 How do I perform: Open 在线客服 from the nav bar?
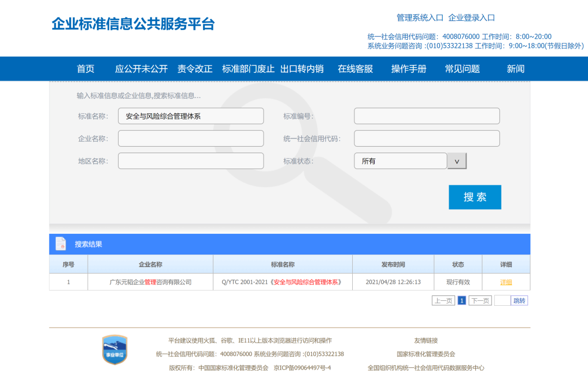(355, 69)
